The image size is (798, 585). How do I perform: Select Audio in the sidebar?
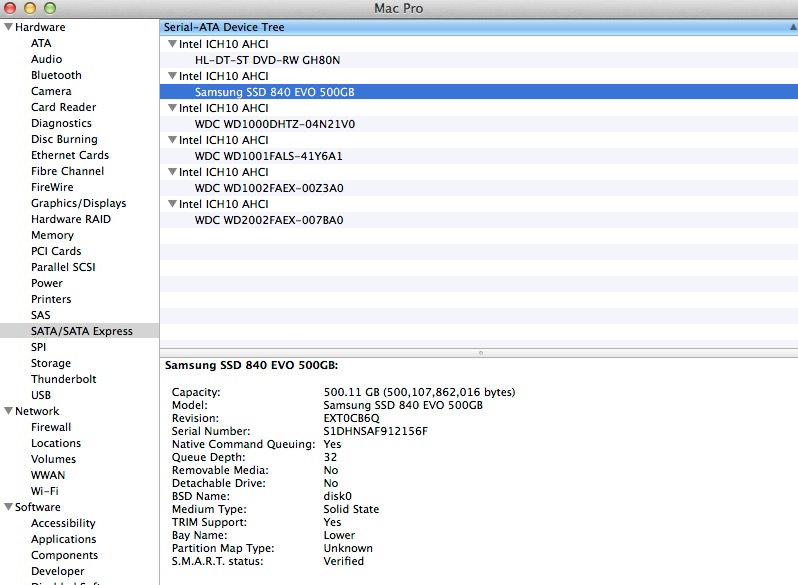46,59
